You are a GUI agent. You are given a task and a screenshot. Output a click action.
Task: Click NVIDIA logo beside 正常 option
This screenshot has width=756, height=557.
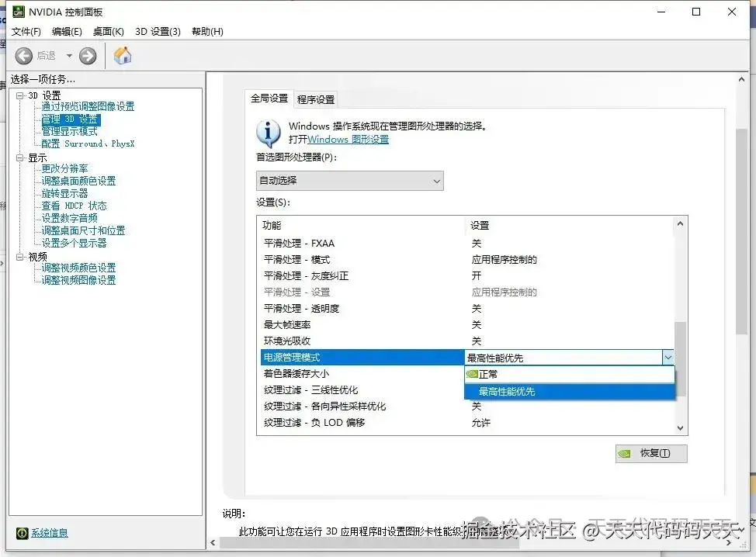click(x=472, y=374)
